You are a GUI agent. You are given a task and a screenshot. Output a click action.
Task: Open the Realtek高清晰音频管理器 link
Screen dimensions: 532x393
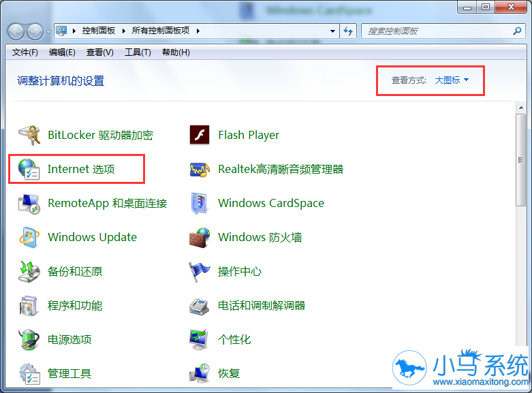[281, 169]
